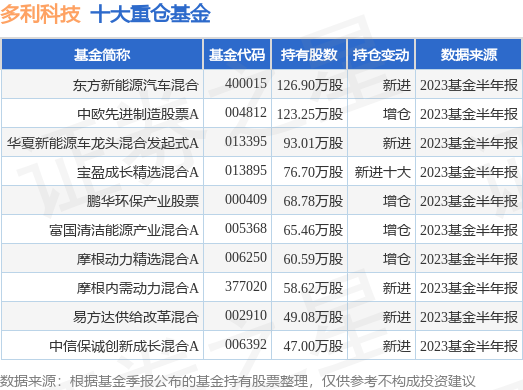Select fund name 富国清洁能源产业混合A
The height and width of the screenshot is (390, 523).
tap(124, 230)
